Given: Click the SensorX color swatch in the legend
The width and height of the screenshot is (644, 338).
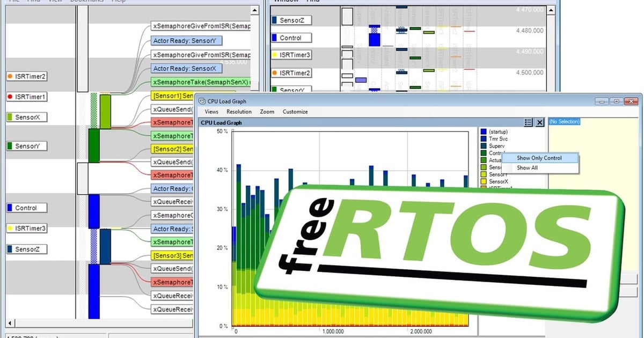Looking at the screenshot, I should click(483, 181).
